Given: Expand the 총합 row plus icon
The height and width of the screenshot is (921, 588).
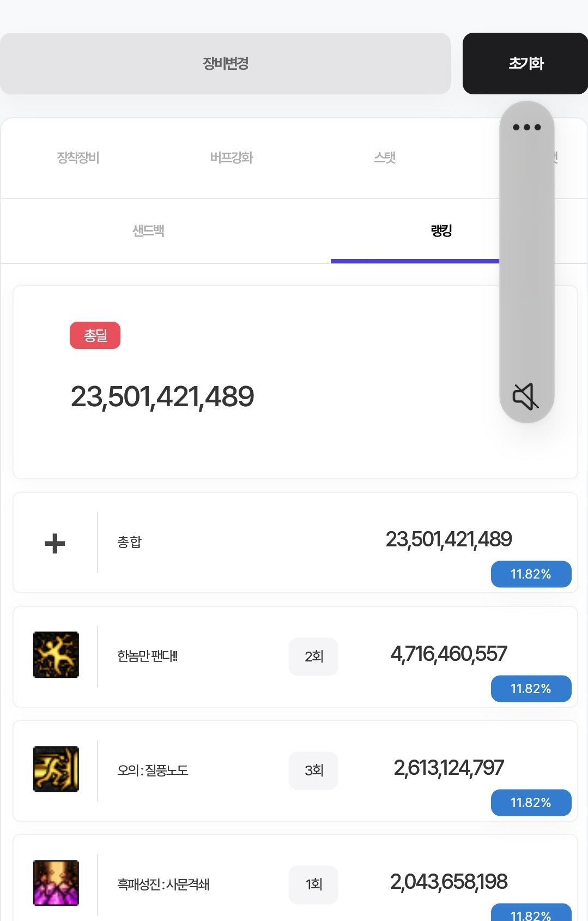Looking at the screenshot, I should [x=55, y=544].
